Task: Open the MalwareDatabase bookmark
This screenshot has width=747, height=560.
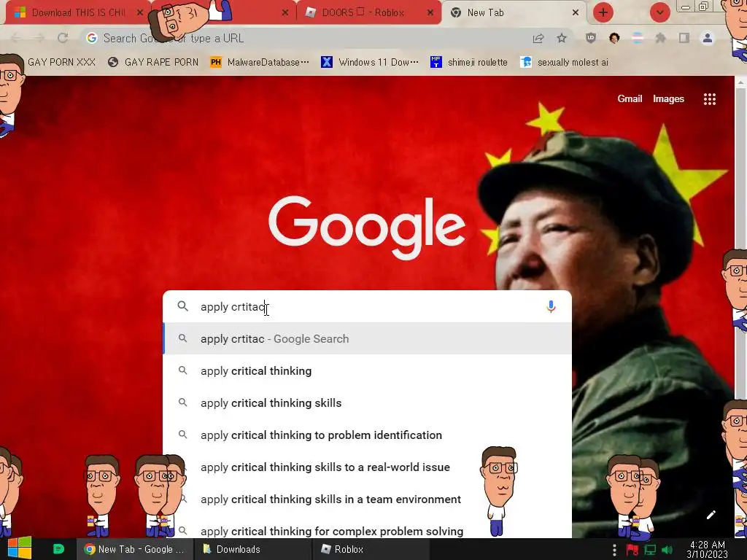Action: (x=260, y=63)
